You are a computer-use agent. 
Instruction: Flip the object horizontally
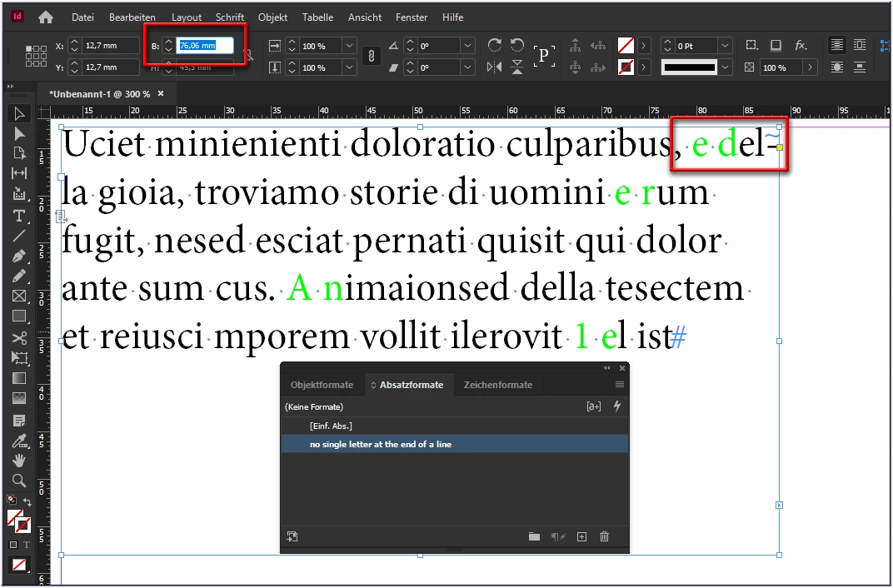point(494,67)
